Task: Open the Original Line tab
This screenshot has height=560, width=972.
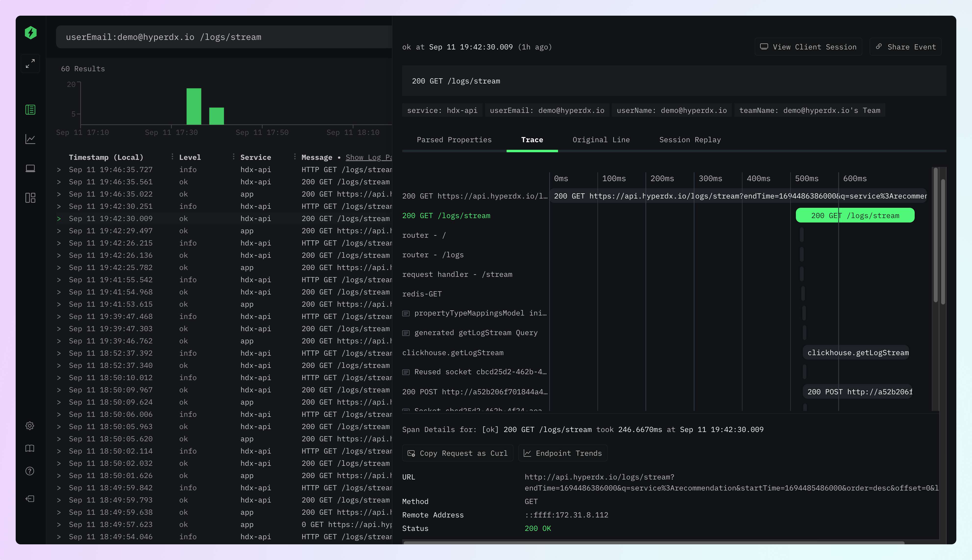Action: click(x=601, y=140)
